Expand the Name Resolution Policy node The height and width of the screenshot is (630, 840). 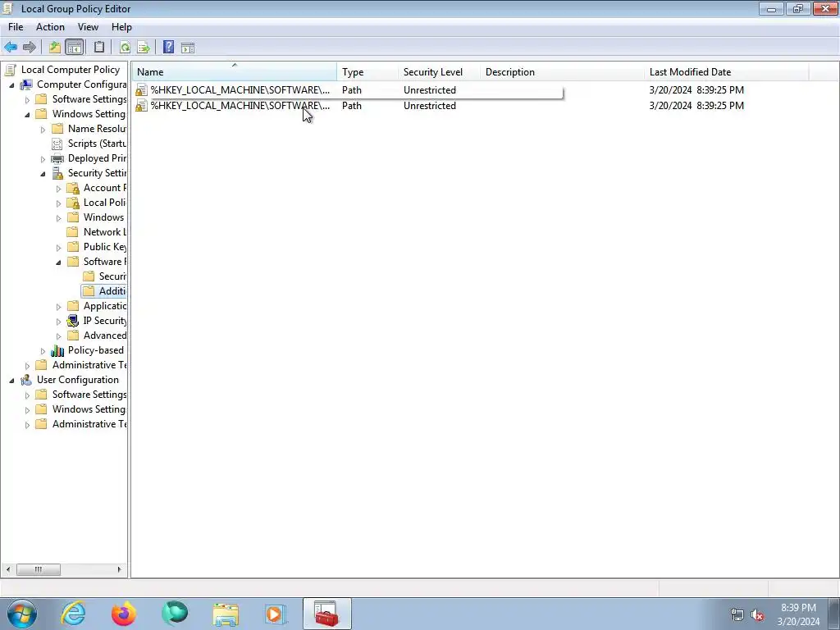point(43,129)
